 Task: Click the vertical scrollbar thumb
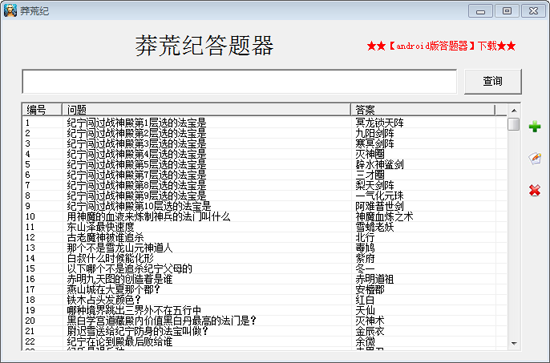514,125
